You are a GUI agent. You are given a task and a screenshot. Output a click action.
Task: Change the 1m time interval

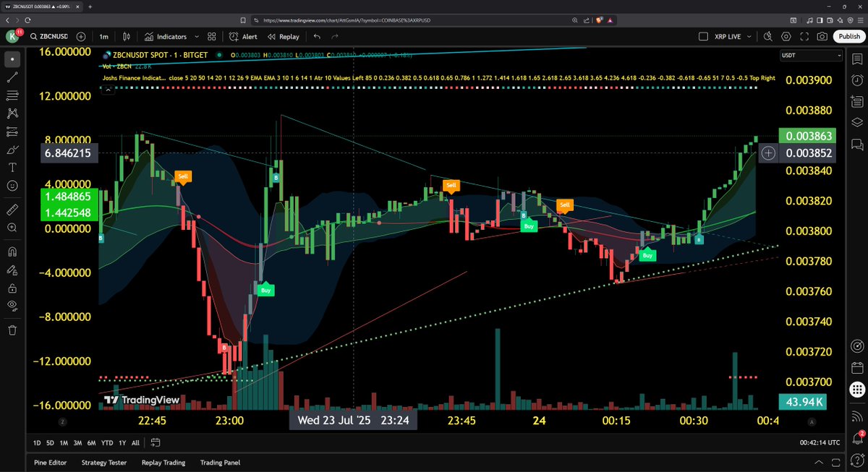click(x=104, y=36)
